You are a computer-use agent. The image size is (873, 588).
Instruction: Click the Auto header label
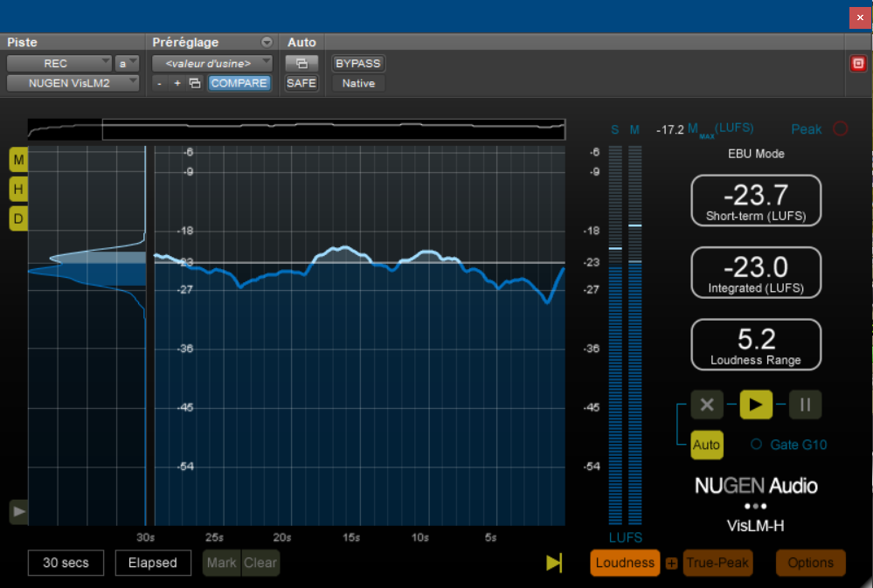[301, 42]
